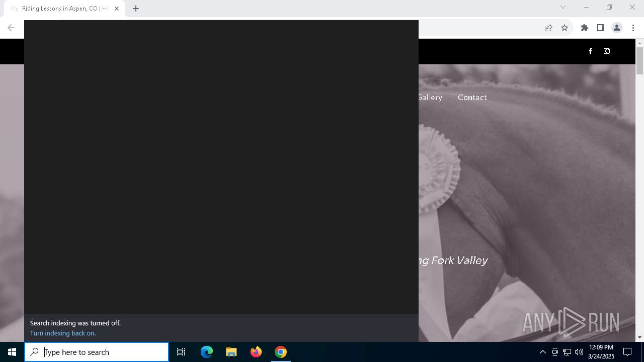644x362 pixels.
Task: Open network status tray icon
Action: coord(567,352)
